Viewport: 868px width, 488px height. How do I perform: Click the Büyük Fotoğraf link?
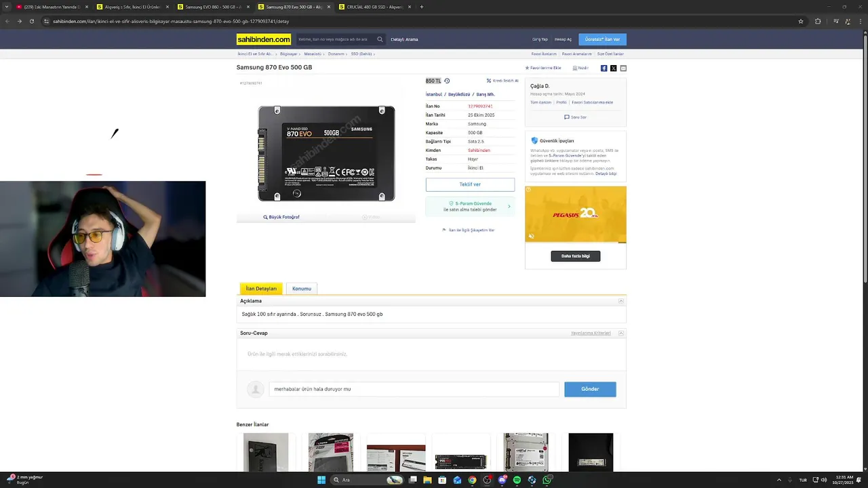click(x=281, y=217)
